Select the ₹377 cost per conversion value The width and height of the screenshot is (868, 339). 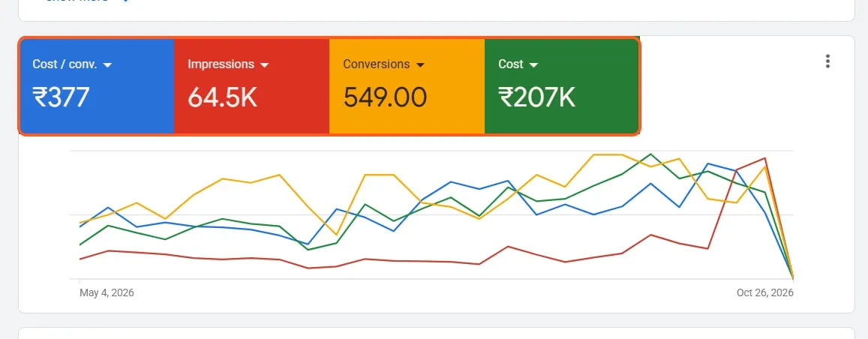pos(61,98)
